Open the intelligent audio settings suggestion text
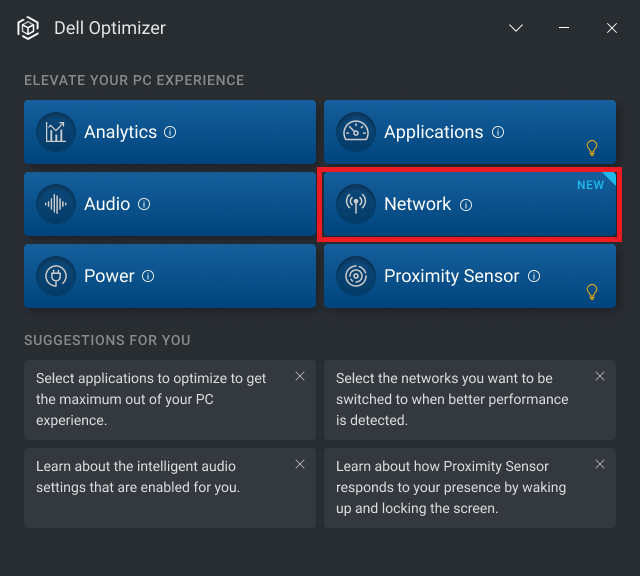Image resolution: width=640 pixels, height=576 pixels. click(x=138, y=477)
